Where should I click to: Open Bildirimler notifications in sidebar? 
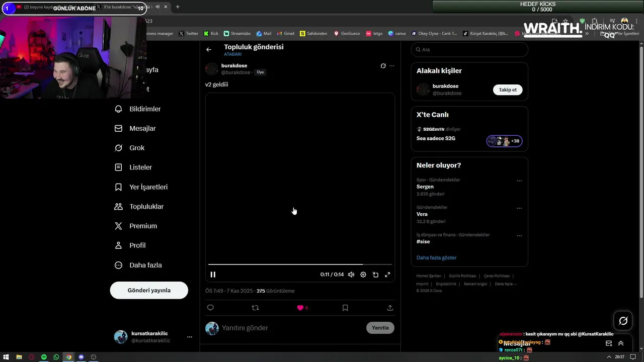[138, 109]
